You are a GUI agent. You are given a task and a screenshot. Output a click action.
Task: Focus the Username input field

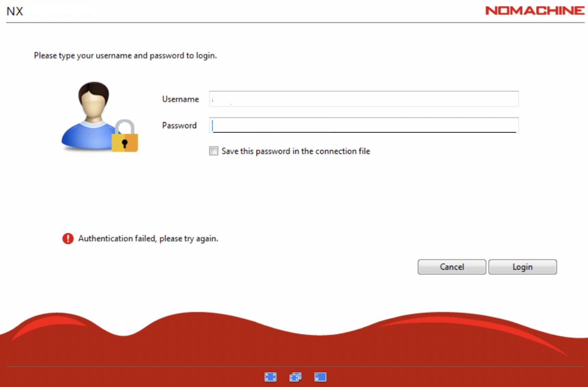(364, 99)
